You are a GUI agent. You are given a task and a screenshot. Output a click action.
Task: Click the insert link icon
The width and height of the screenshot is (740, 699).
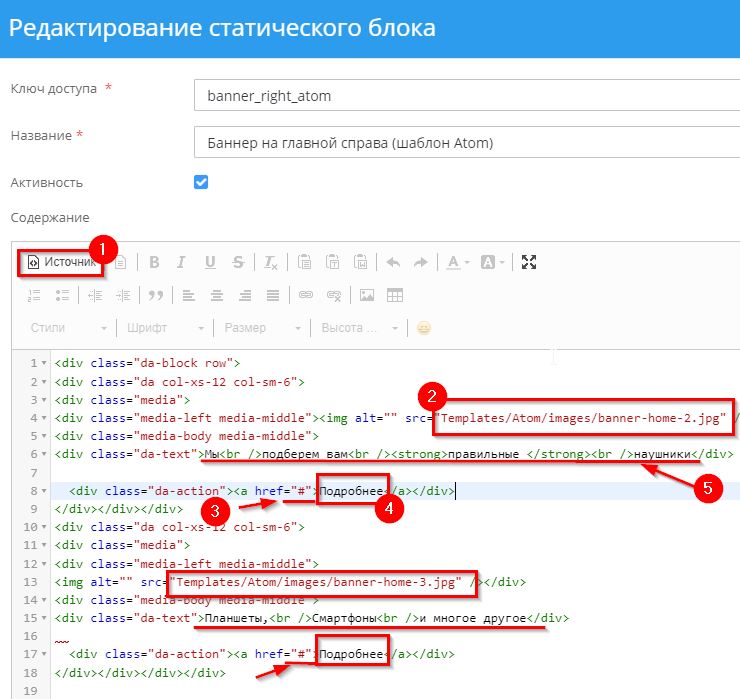[307, 295]
